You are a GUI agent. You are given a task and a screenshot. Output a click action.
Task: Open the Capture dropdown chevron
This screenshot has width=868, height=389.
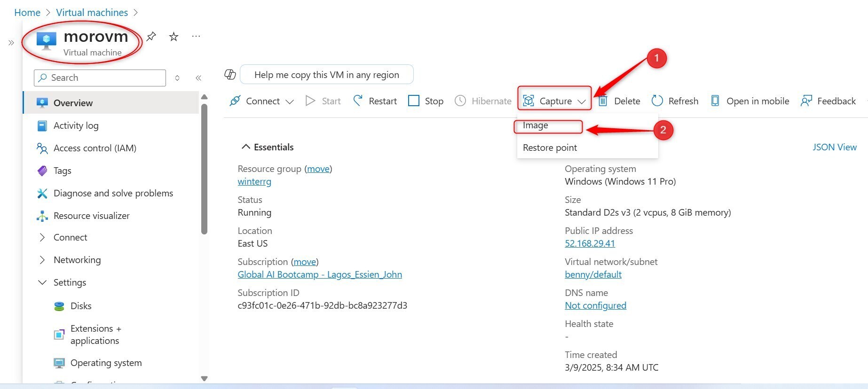pos(582,101)
